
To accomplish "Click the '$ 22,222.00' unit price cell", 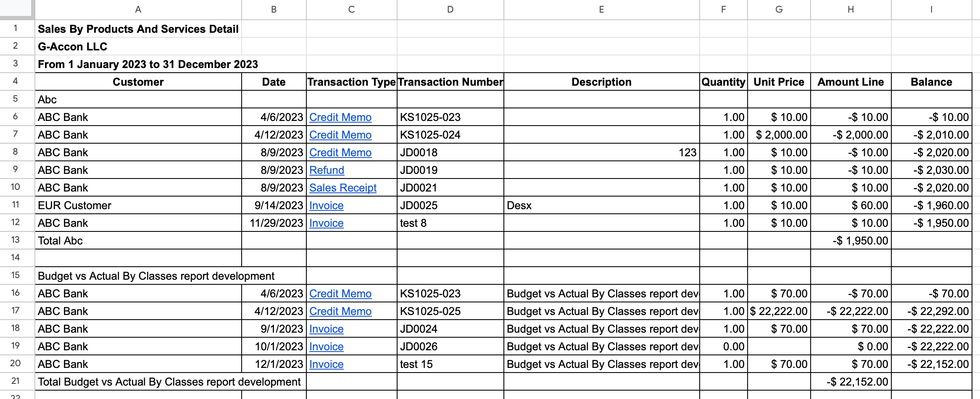I will (779, 311).
